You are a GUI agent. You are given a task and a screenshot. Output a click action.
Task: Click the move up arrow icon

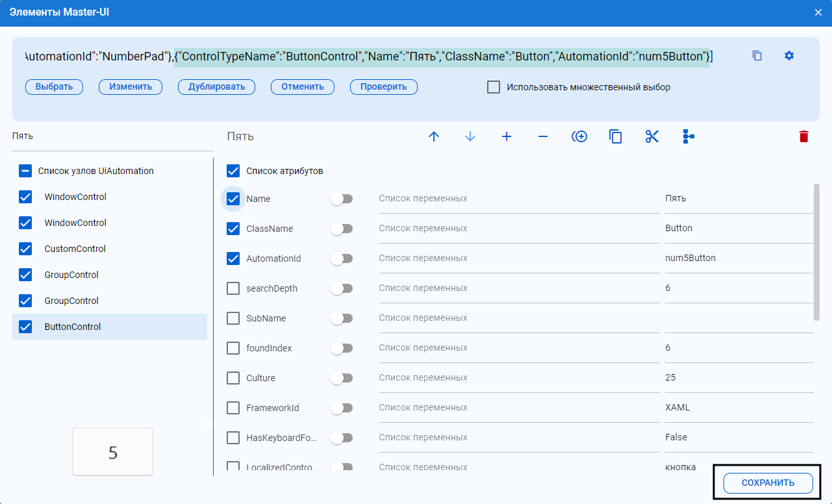coord(435,136)
